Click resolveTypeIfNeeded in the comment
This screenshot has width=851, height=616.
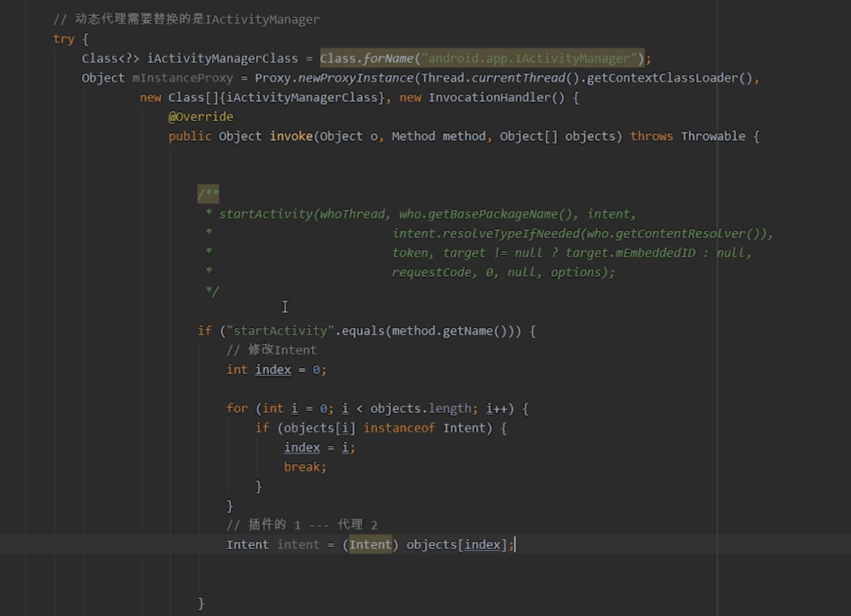(511, 233)
